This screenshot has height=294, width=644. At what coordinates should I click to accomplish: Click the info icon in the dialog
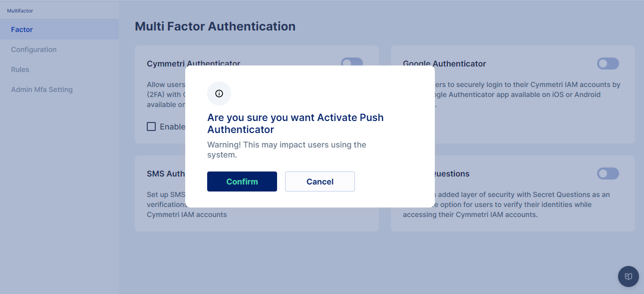tap(219, 93)
